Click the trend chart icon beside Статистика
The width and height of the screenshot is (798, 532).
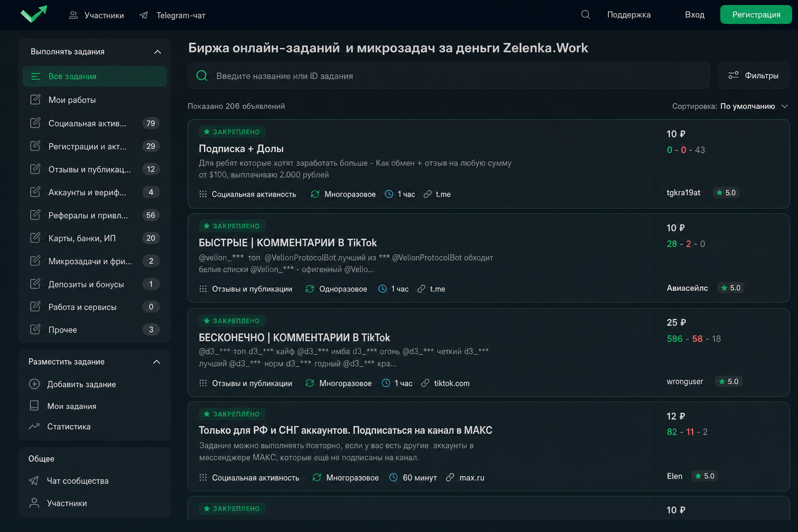pos(34,427)
